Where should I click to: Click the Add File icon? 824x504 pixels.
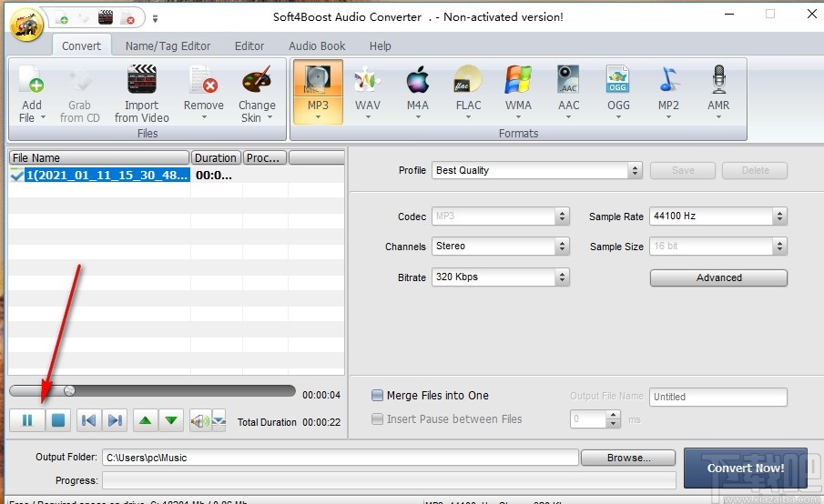point(32,79)
